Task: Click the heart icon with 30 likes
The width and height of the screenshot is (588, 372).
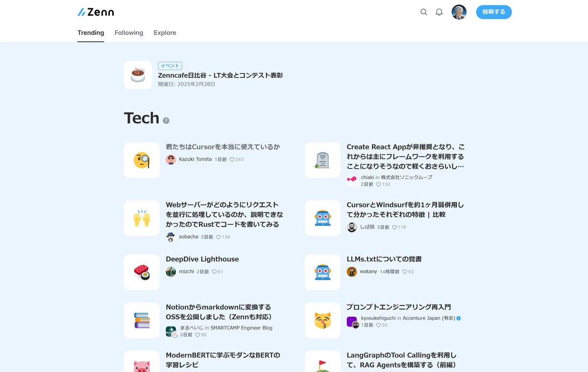Action: tap(378, 325)
